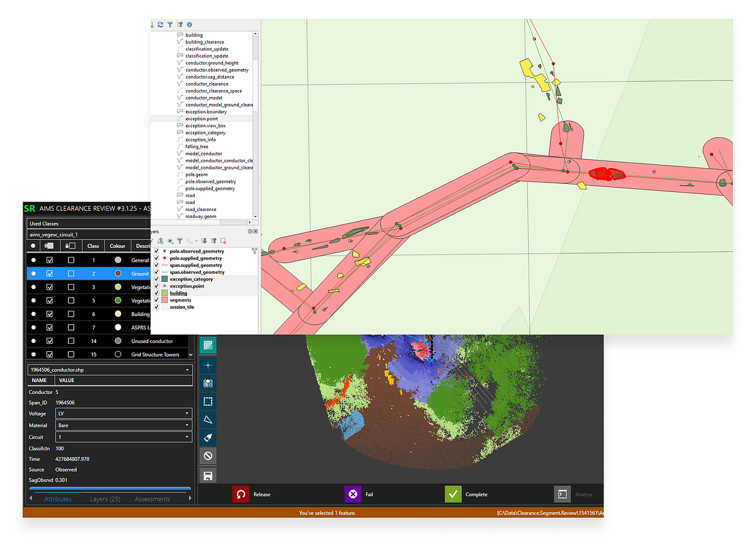Toggle the segments layer visibility checkbox
This screenshot has width=756, height=537.
[156, 300]
